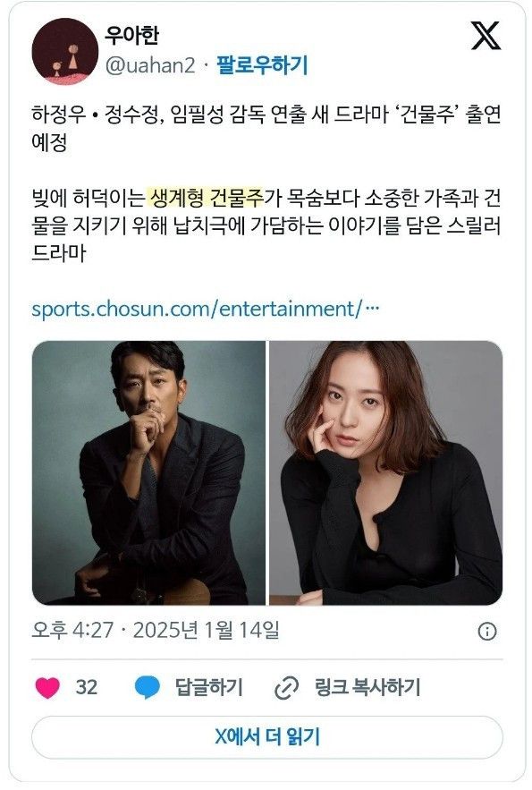Viewport: 532px width, 790px height.
Task: Click the post headline about 건물주 drama
Action: [x=266, y=129]
